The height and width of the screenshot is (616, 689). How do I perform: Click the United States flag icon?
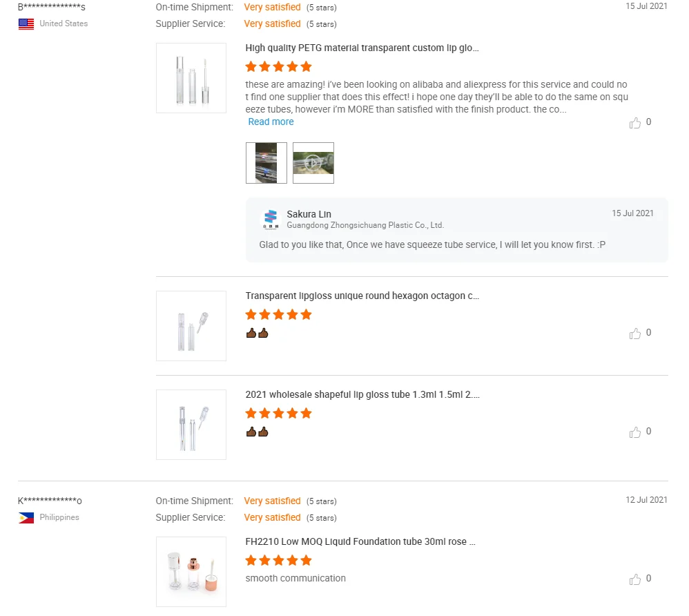(26, 23)
